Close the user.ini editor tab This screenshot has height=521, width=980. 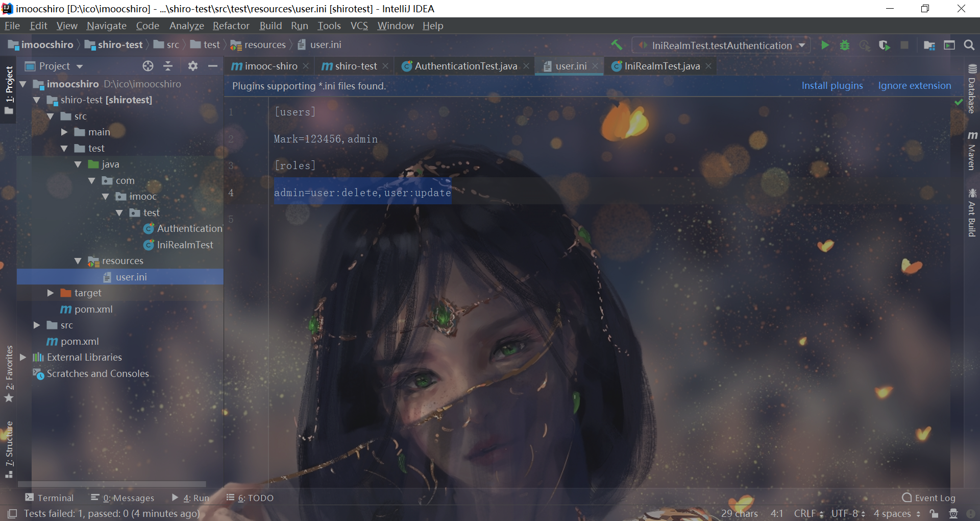click(x=595, y=66)
